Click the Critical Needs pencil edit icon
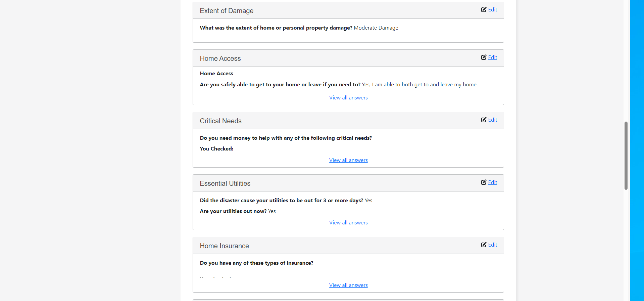 pos(484,120)
